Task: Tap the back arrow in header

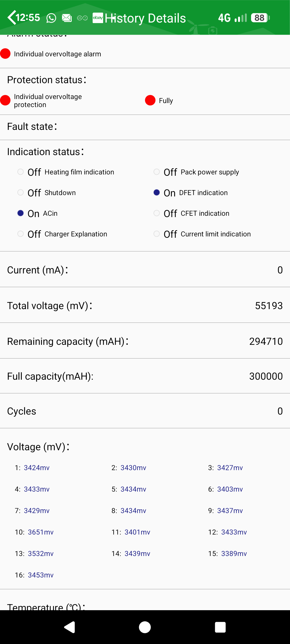Action: click(x=12, y=18)
